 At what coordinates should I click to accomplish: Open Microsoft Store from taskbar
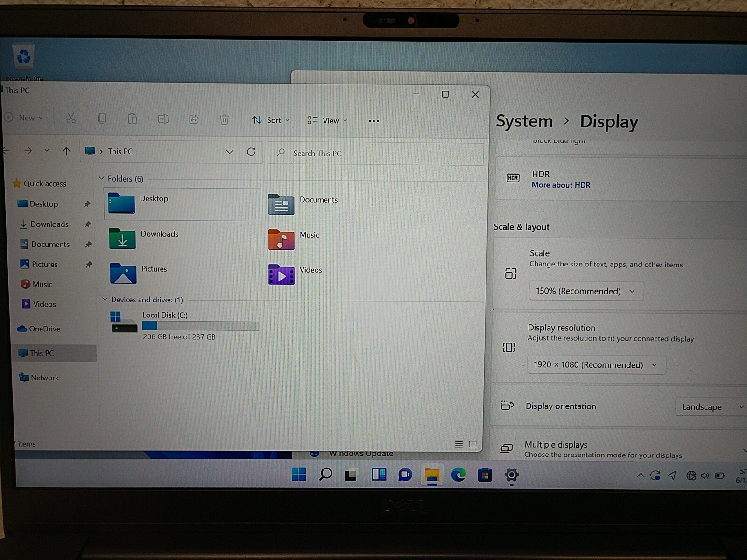coord(485,476)
